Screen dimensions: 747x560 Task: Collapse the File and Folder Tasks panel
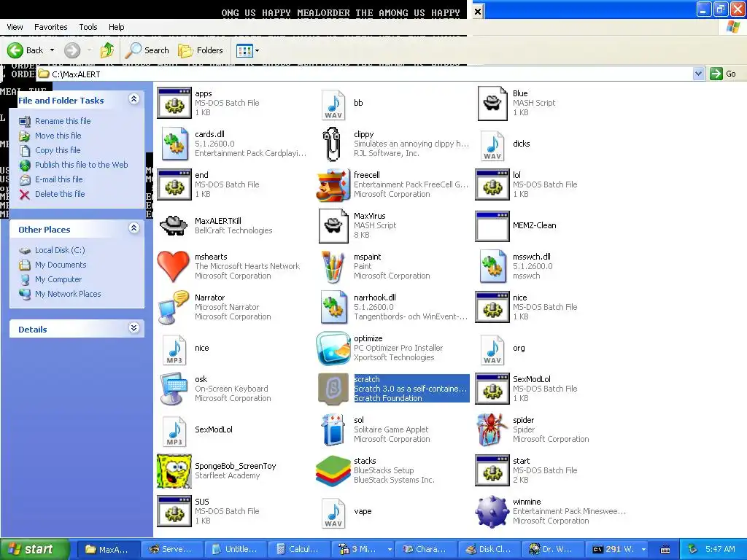click(x=134, y=99)
